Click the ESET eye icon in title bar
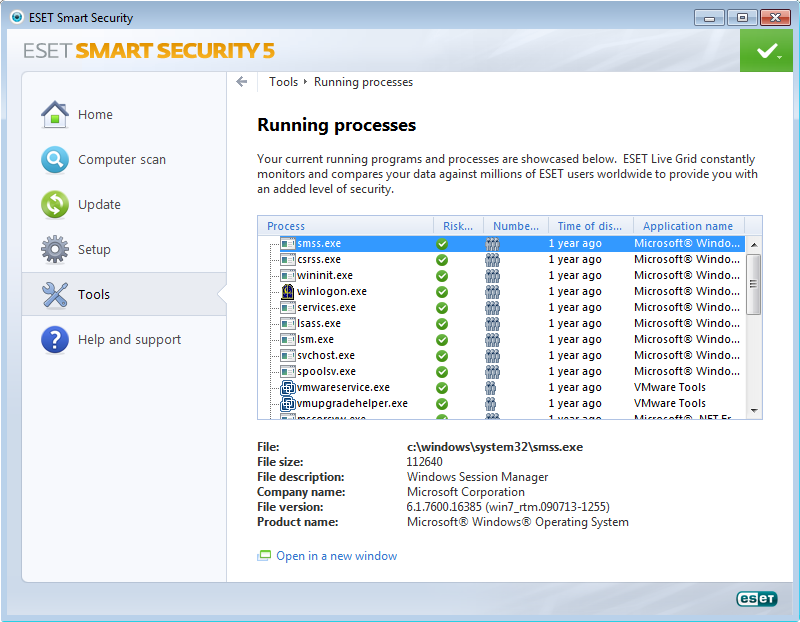The width and height of the screenshot is (800, 622). [x=16, y=17]
